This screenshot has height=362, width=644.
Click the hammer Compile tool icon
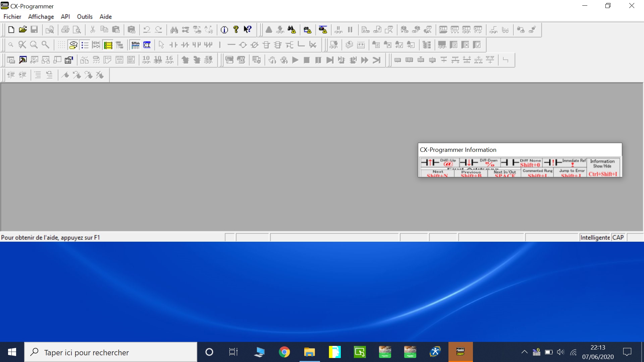(23, 60)
